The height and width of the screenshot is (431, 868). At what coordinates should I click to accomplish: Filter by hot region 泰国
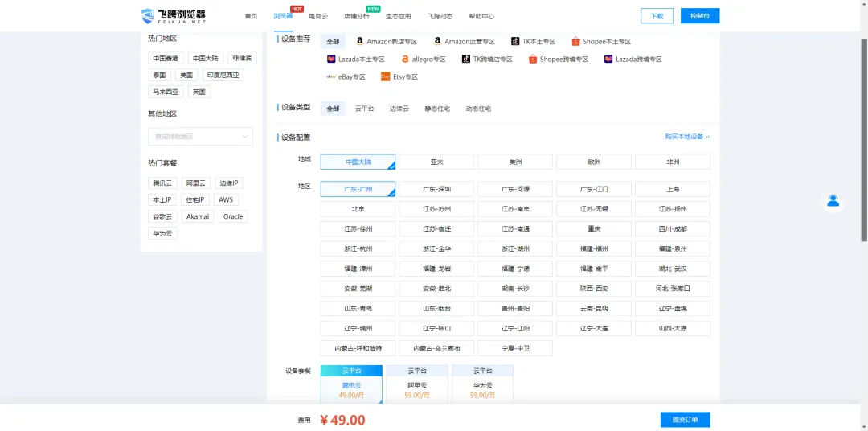tap(159, 75)
